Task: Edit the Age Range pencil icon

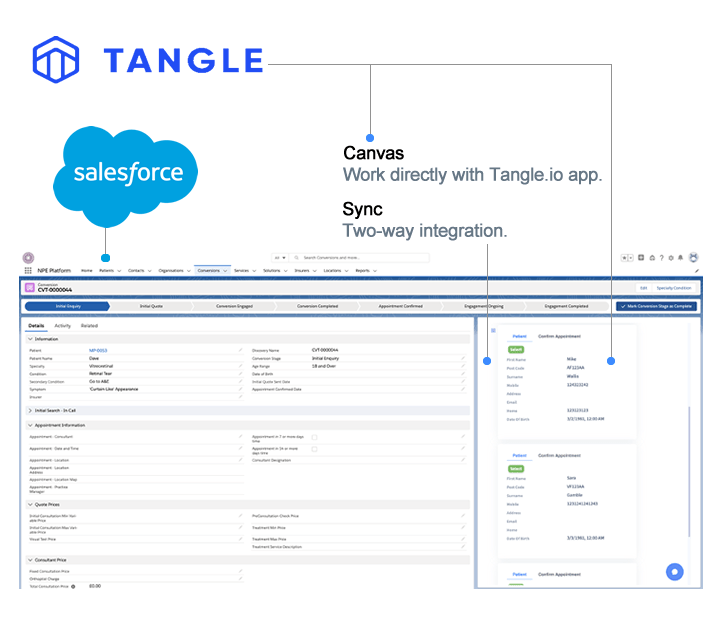Action: click(463, 366)
